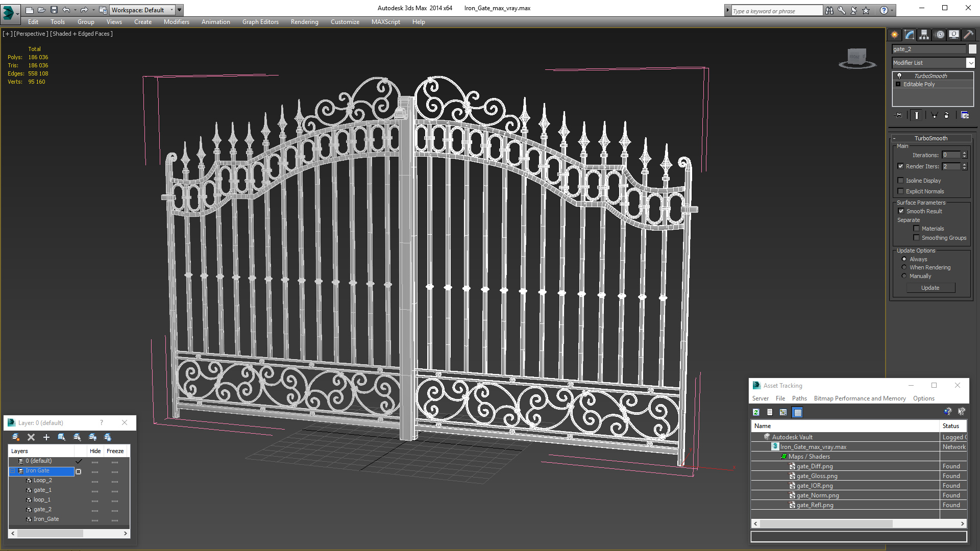Create new layer in Layer manager

(x=16, y=437)
